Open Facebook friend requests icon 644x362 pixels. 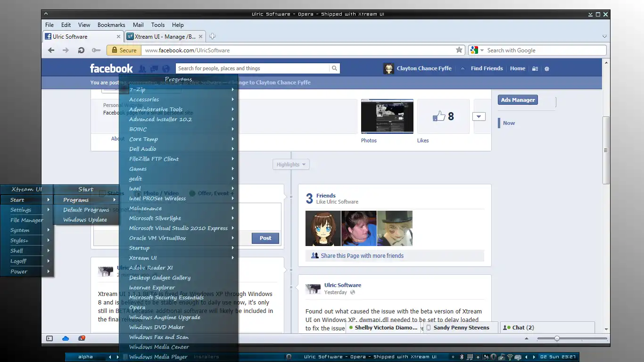click(142, 68)
